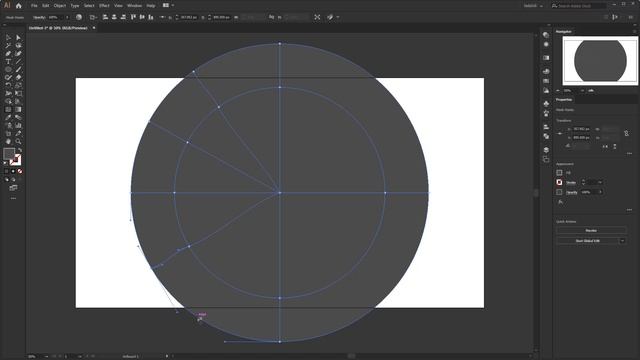Open the Object menu
The width and height of the screenshot is (640, 360).
(60, 6)
